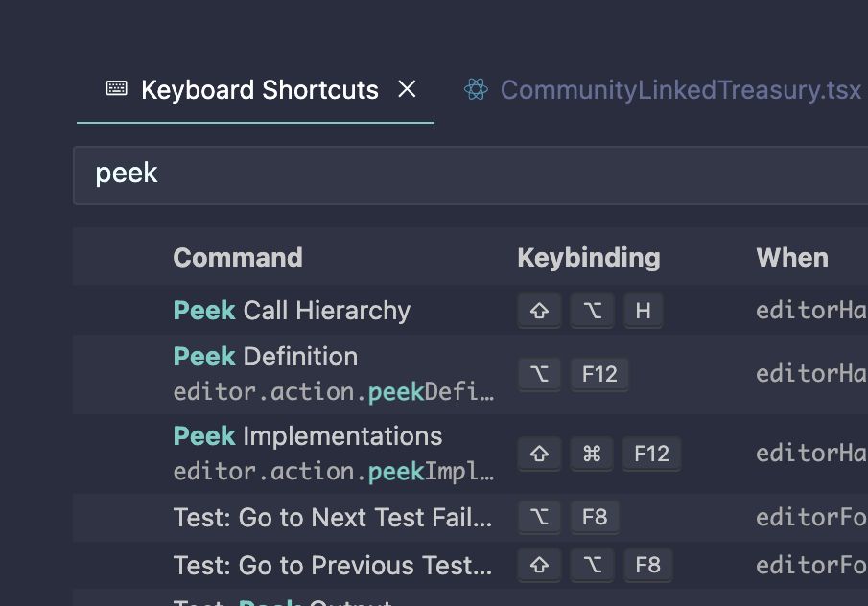The width and height of the screenshot is (868, 606).
Task: Click the Shift key icon for Peek Call Hierarchy
Action: [x=539, y=311]
